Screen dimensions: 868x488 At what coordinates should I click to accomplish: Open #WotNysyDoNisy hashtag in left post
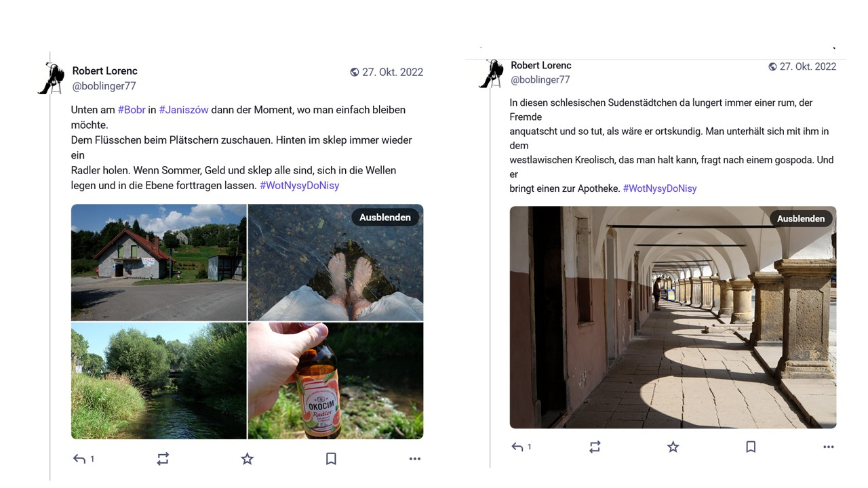299,185
